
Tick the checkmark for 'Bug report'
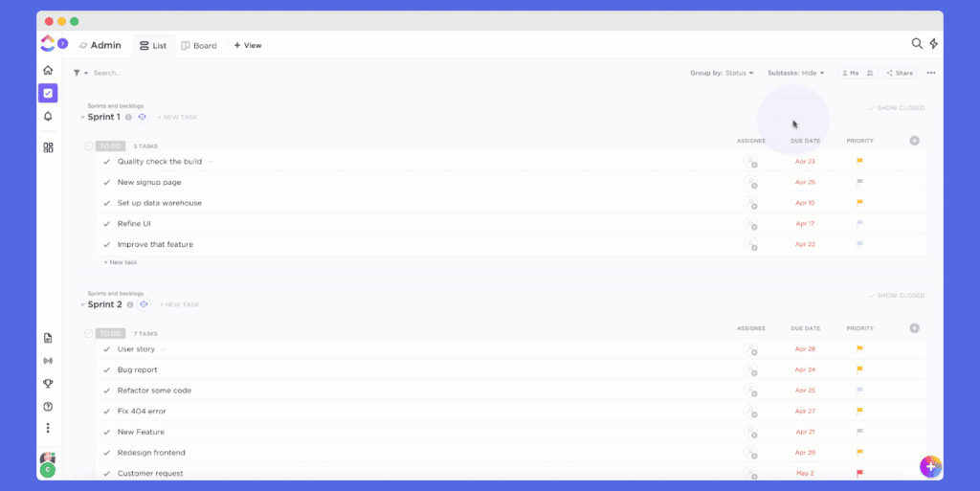click(107, 369)
